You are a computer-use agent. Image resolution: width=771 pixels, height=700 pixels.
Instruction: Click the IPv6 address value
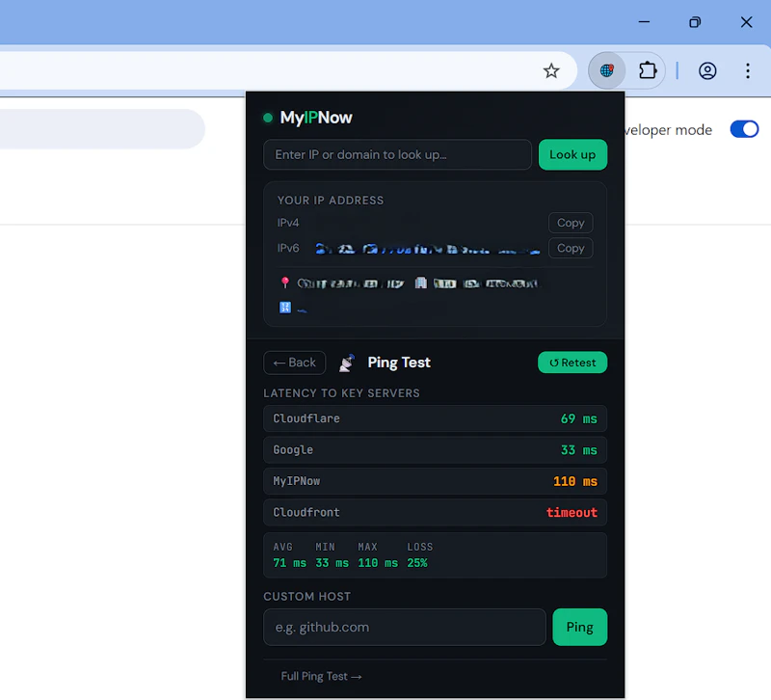427,249
